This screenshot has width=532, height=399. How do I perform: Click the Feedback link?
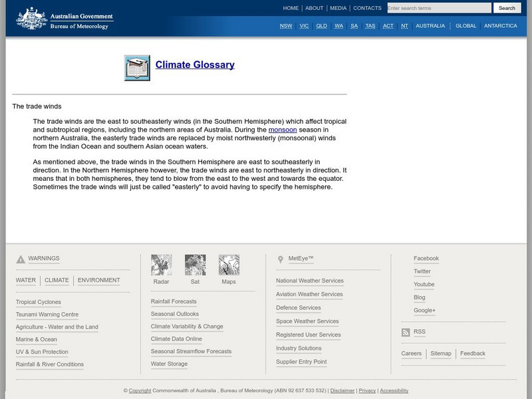472,353
